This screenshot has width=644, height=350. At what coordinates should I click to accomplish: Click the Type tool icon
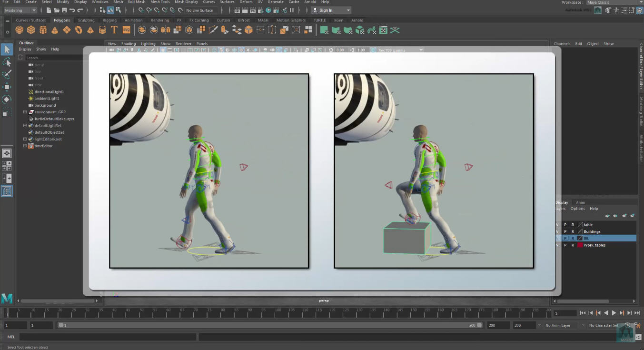[x=114, y=30]
